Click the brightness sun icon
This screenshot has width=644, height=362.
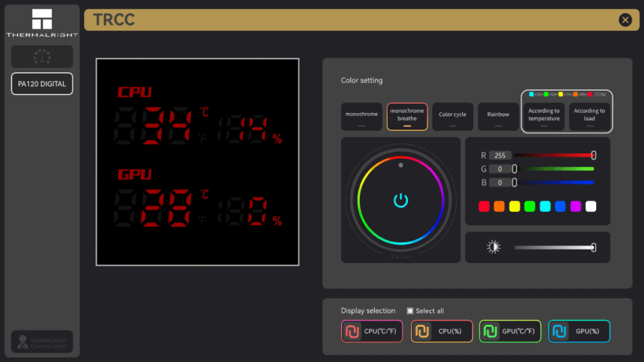click(x=494, y=247)
